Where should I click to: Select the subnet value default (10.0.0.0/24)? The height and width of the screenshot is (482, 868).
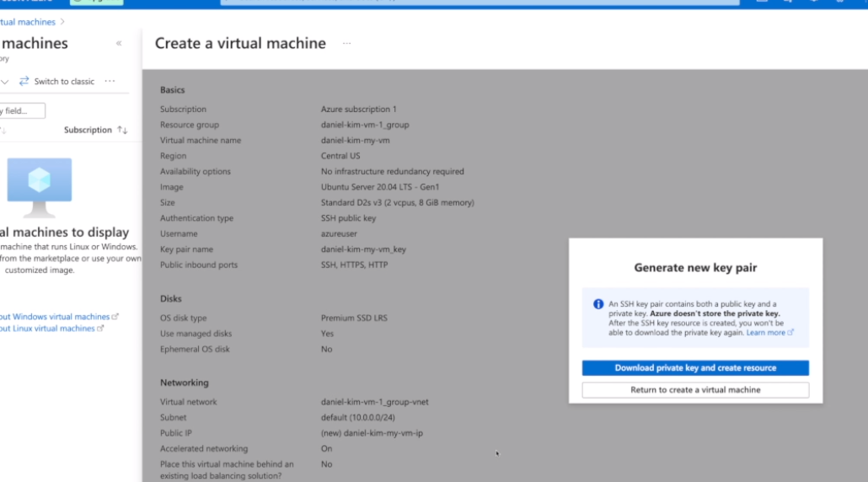(358, 418)
